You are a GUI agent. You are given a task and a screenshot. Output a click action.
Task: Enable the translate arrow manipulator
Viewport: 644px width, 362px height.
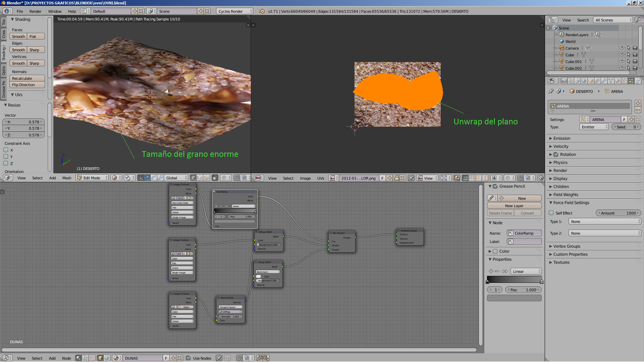[147, 178]
